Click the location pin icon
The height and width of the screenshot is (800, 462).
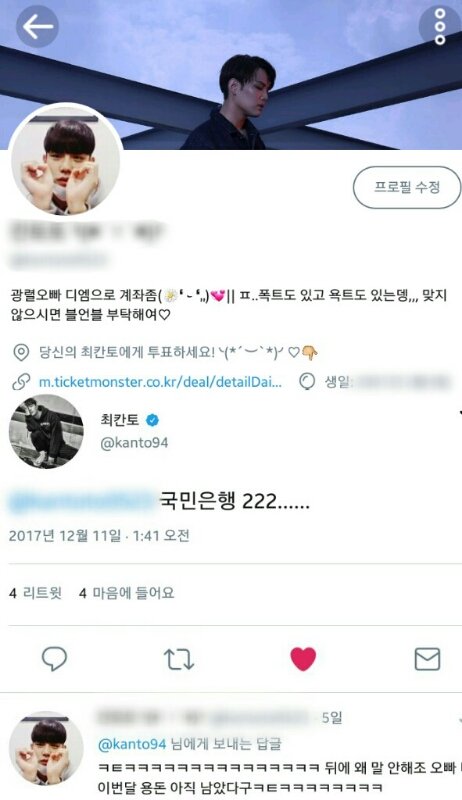tap(21, 352)
